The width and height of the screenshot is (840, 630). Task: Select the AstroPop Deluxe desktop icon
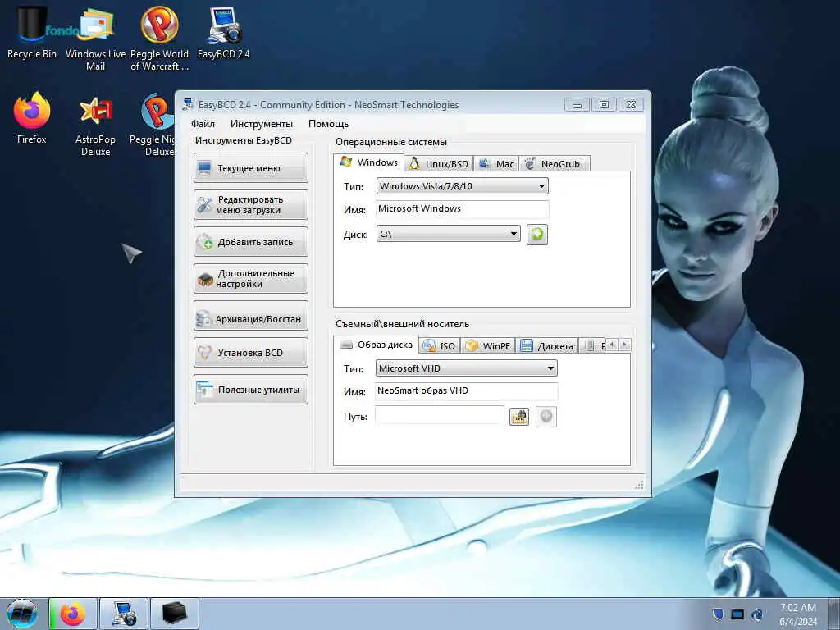point(95,126)
